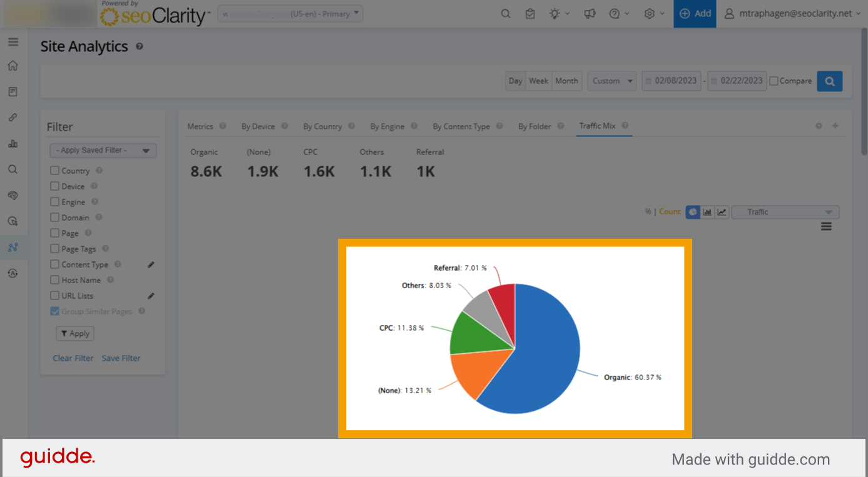Open the By Content Type tab

[463, 126]
